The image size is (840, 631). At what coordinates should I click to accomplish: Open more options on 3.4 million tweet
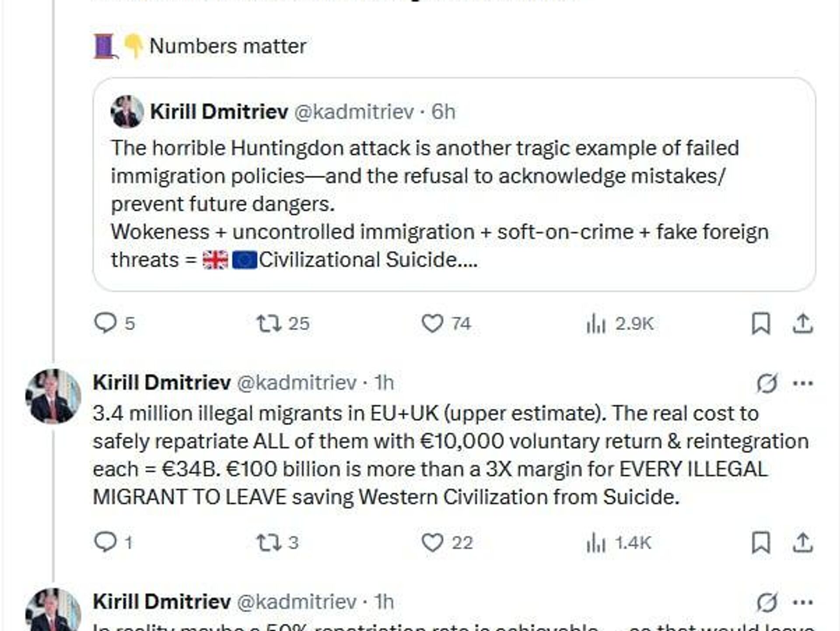(803, 383)
